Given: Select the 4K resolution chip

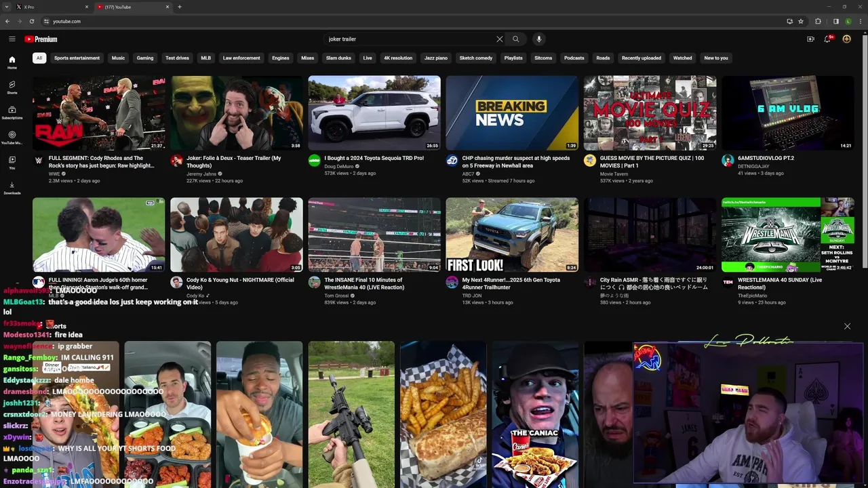Looking at the screenshot, I should (398, 58).
